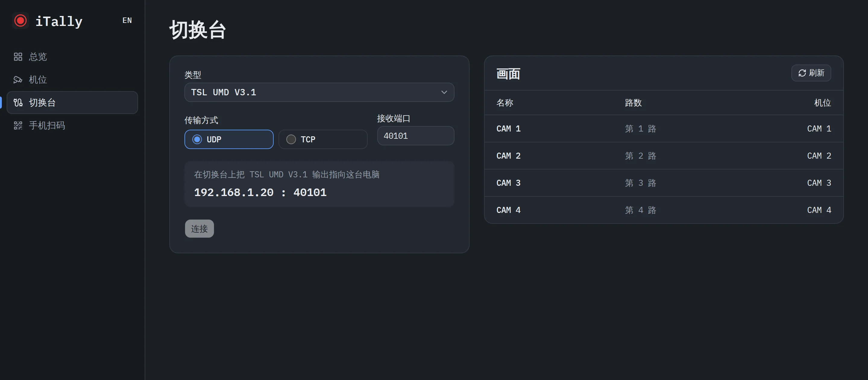Click the 机位 table column header
The width and height of the screenshot is (868, 380).
point(822,103)
